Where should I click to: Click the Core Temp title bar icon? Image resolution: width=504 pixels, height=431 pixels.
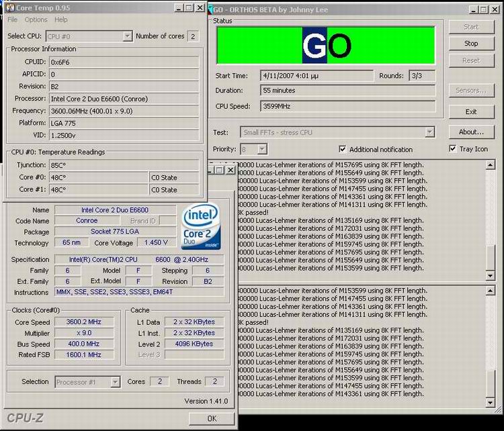tap(10, 7)
